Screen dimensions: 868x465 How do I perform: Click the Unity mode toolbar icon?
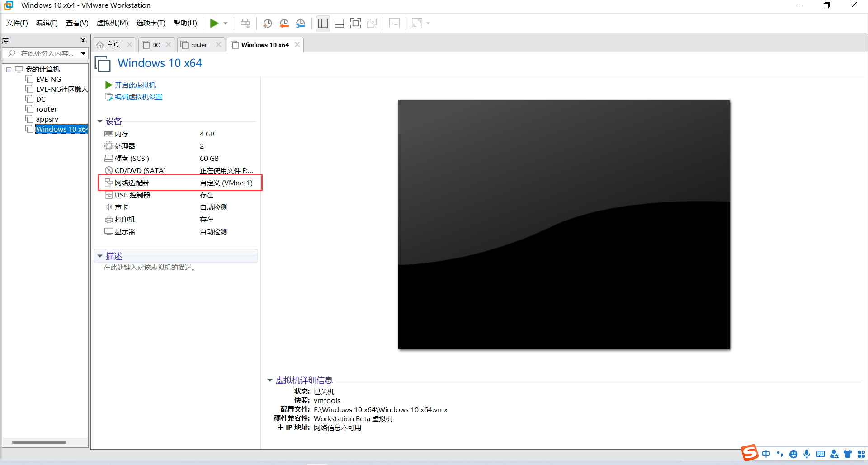pos(372,23)
